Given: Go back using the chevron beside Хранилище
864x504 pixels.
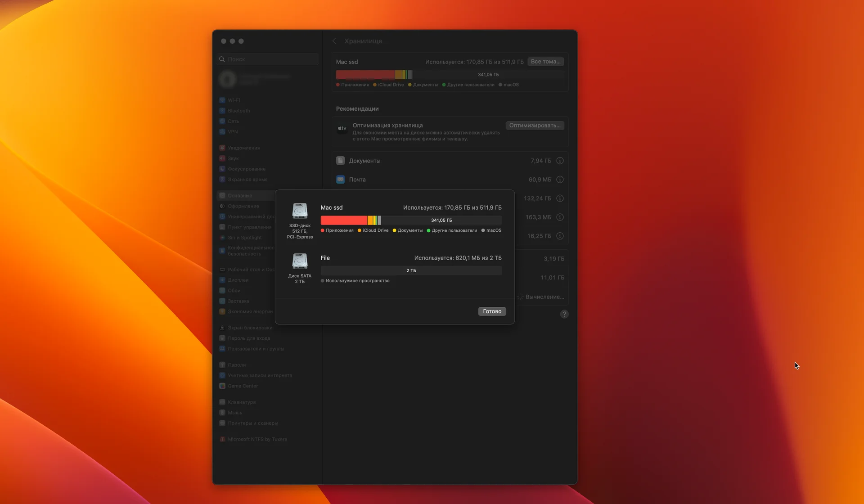Looking at the screenshot, I should click(x=334, y=41).
